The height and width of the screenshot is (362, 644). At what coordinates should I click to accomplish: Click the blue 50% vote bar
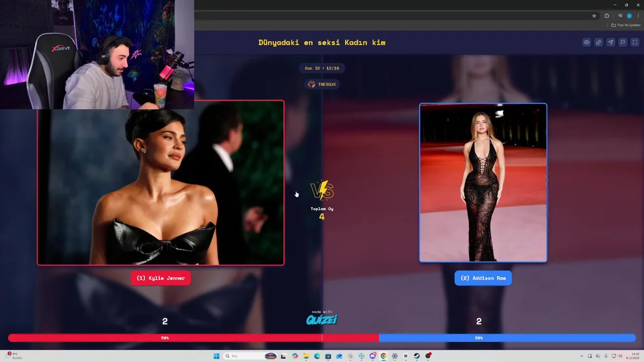(507, 338)
